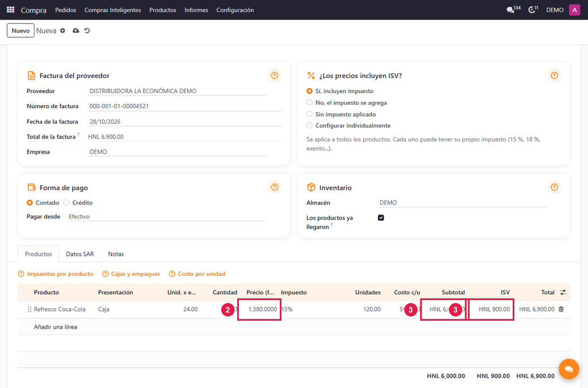Open the apps grid menu

point(10,10)
